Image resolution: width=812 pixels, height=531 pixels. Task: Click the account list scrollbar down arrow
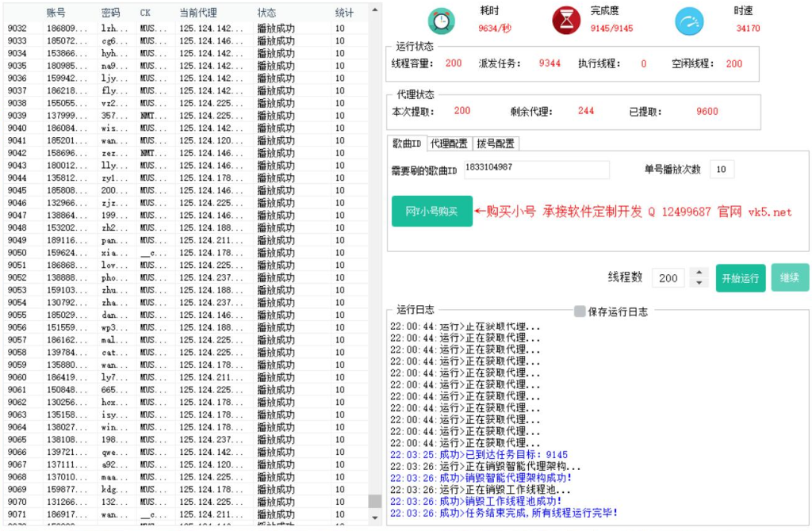point(374,516)
